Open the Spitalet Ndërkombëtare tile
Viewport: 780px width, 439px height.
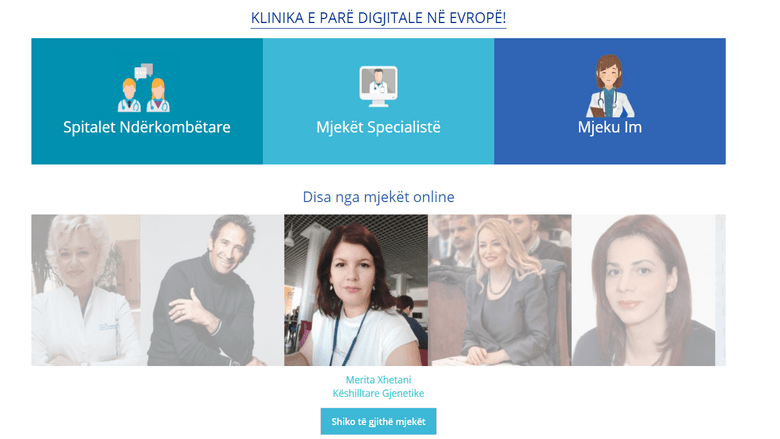point(147,101)
